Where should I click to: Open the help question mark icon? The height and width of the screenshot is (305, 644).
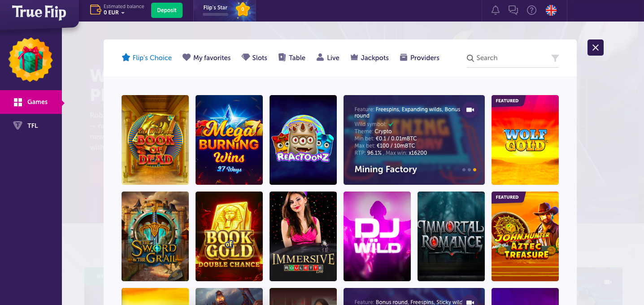point(532,10)
